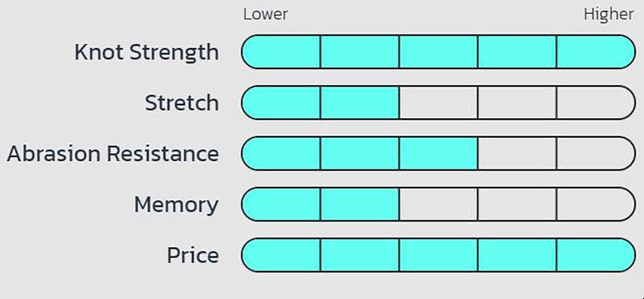
Task: Click the Price label
Action: 193,255
